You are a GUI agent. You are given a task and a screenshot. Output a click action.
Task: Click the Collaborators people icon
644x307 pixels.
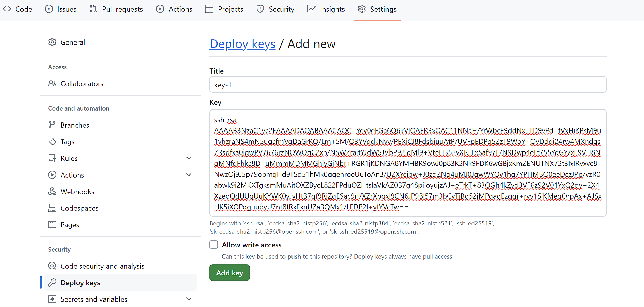pyautogui.click(x=52, y=83)
